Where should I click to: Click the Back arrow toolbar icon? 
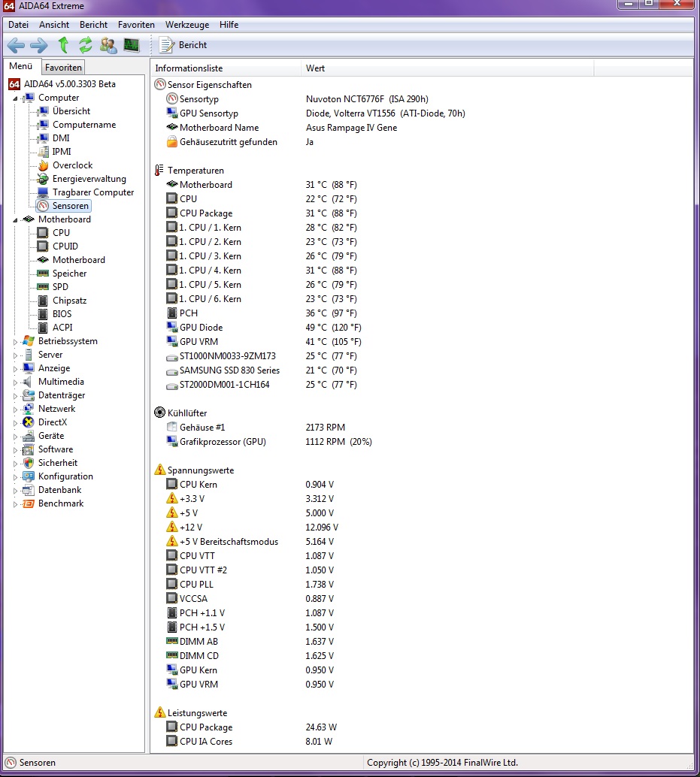[x=16, y=46]
